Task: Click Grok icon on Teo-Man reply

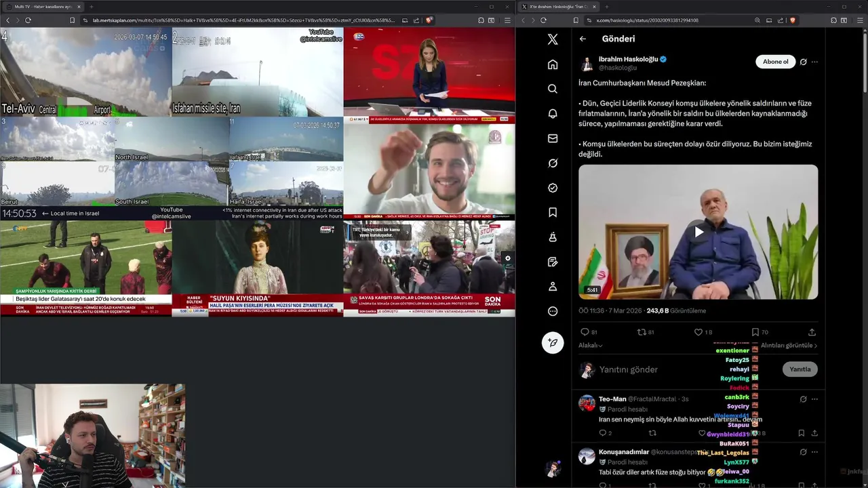Action: (x=803, y=399)
